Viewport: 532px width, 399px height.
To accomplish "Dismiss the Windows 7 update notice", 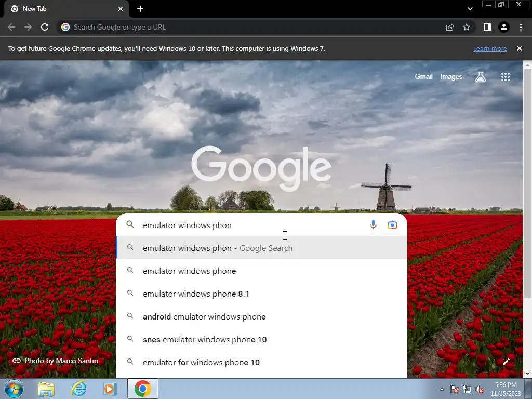I will 520,48.
